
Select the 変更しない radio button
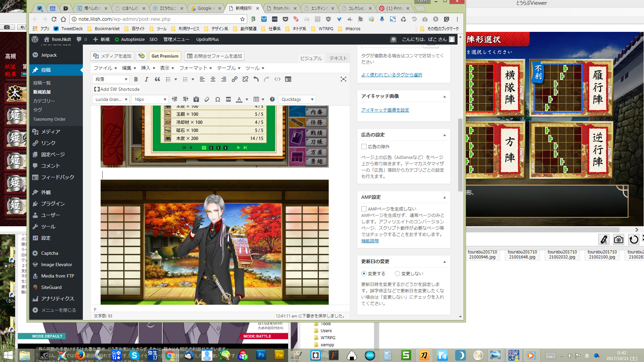click(397, 274)
